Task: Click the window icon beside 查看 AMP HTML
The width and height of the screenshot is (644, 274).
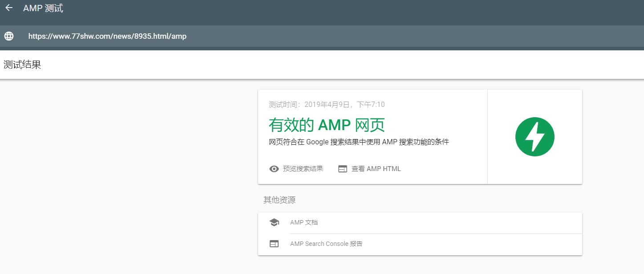Action: tap(342, 169)
